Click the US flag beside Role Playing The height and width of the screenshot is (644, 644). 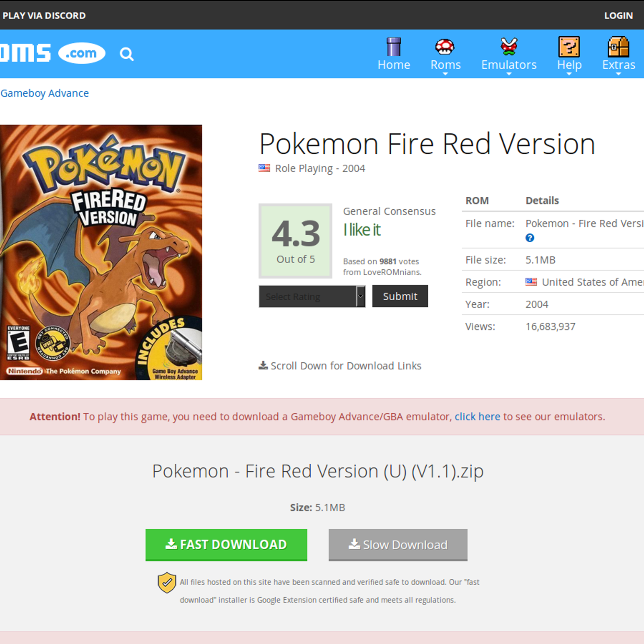(264, 168)
